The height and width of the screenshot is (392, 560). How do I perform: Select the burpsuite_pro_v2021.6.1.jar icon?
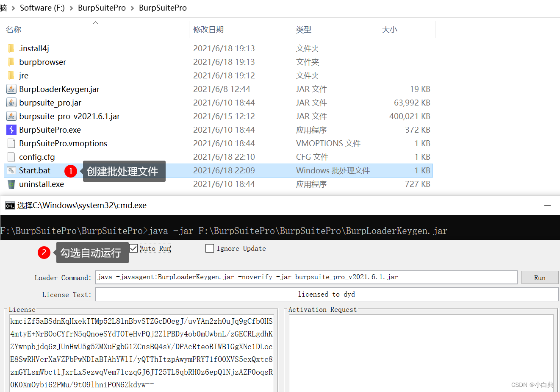tap(11, 116)
